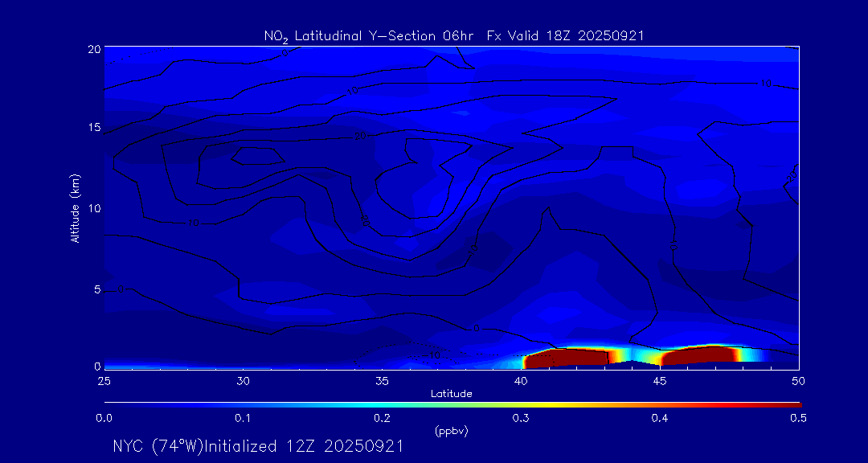Click the red NO2 plume between latitudes 45 and 48
Viewport: 868px width, 463px height.
coord(700,354)
